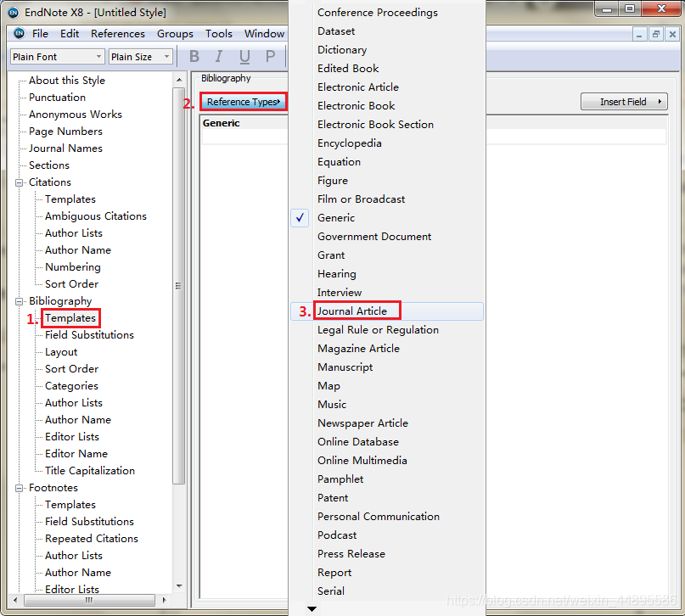Open the File menu

tap(40, 34)
